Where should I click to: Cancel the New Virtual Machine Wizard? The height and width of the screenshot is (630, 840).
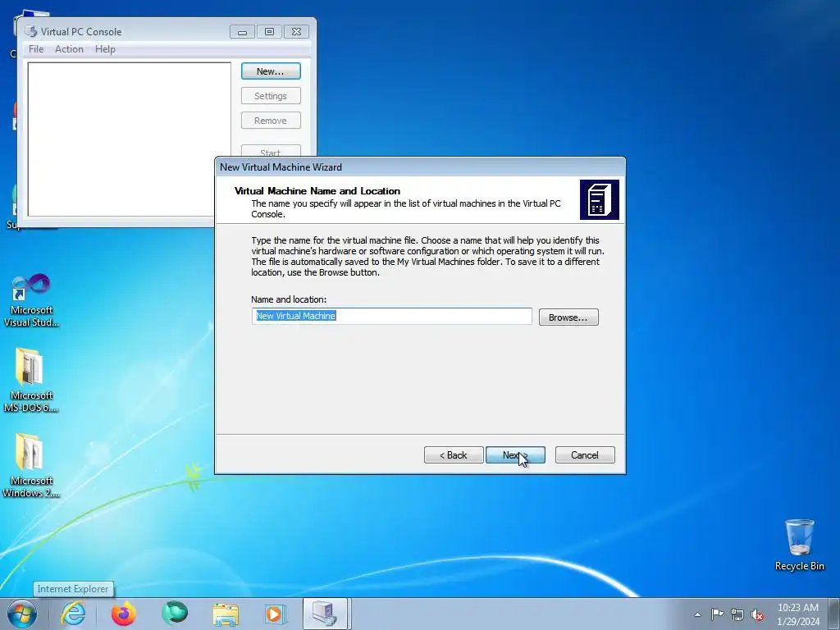click(x=585, y=454)
